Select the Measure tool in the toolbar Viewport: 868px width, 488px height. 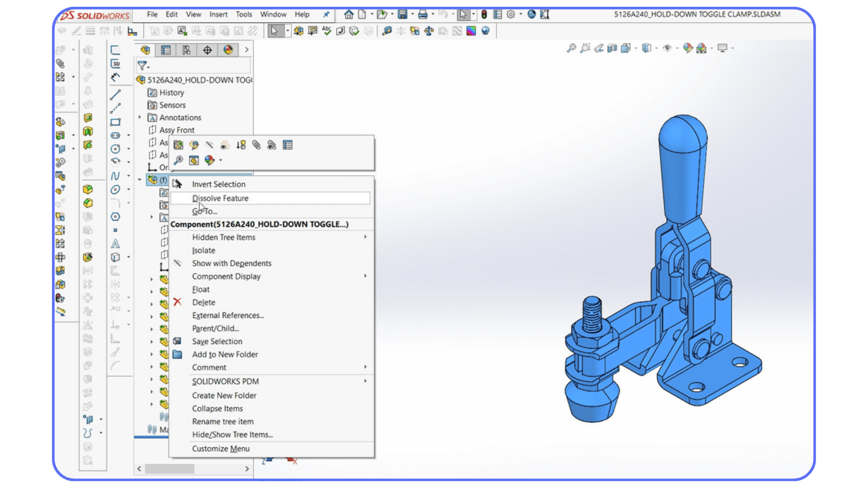(x=387, y=31)
